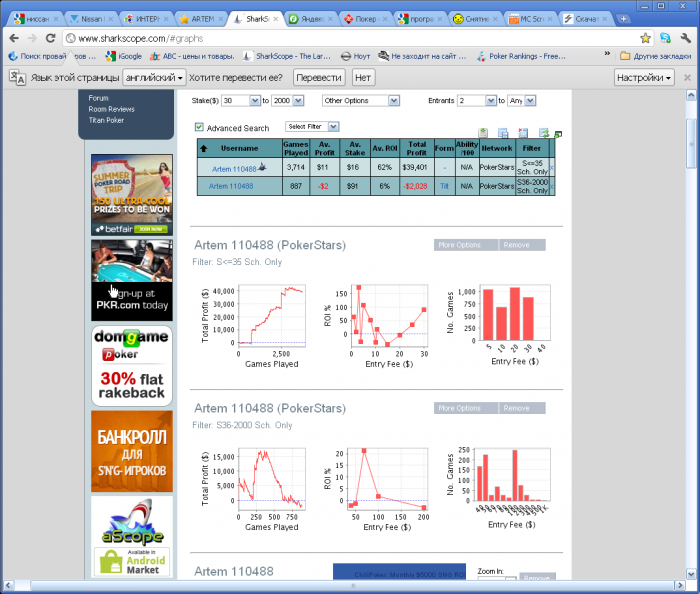Click the Skype extension icon
Image resolution: width=700 pixels, height=594 pixels.
point(665,38)
